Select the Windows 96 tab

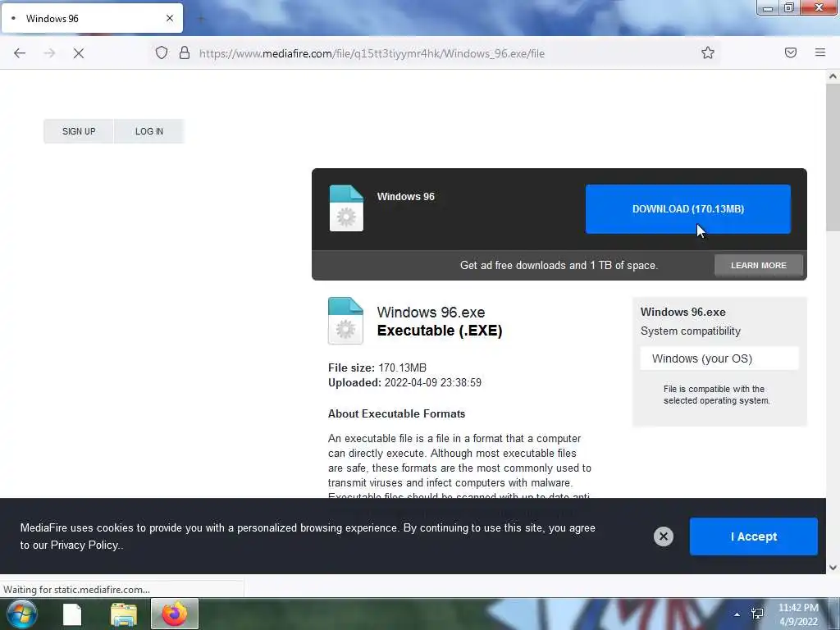92,18
